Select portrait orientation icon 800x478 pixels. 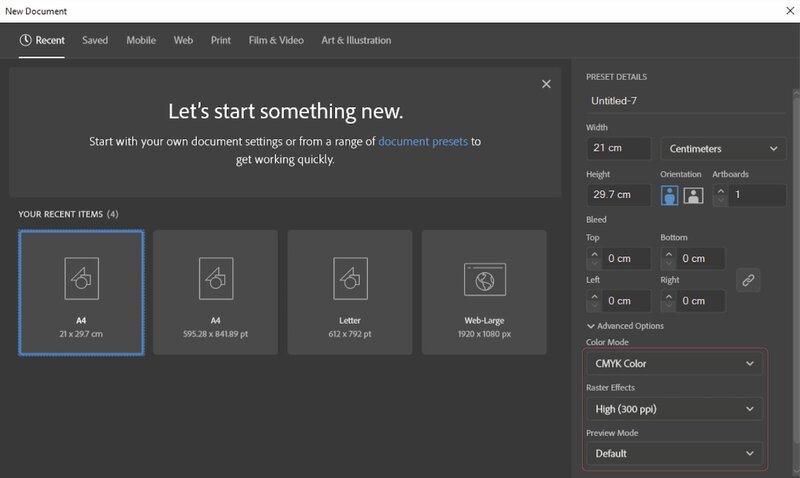669,195
